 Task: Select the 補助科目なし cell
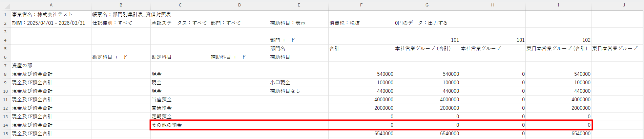tap(285, 91)
